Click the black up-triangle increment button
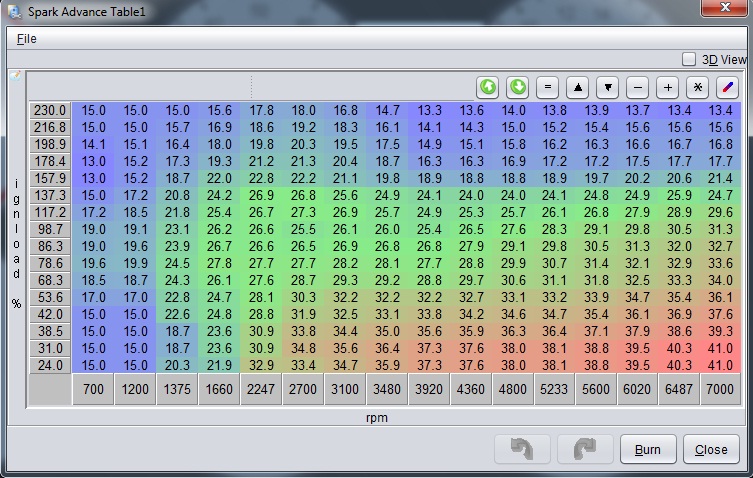This screenshot has height=478, width=753. 578,87
